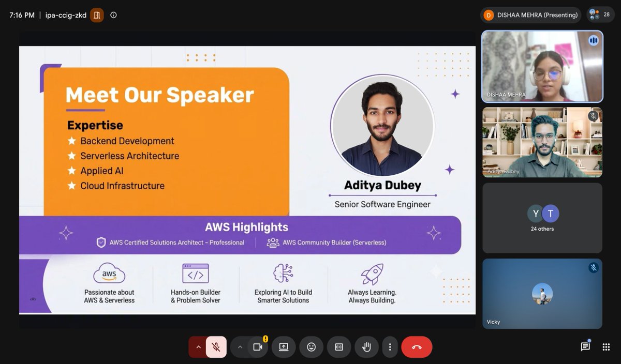Click "Cloud Infrastructure" expertise item
The width and height of the screenshot is (621, 364).
[122, 186]
